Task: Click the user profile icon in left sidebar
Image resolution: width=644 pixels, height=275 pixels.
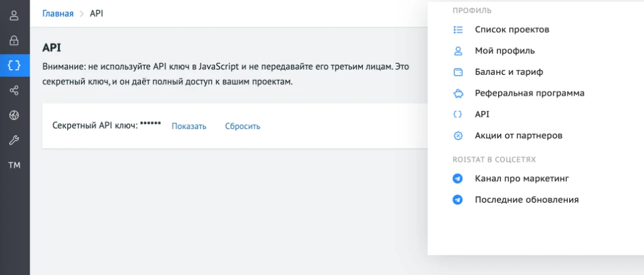Action: click(14, 16)
